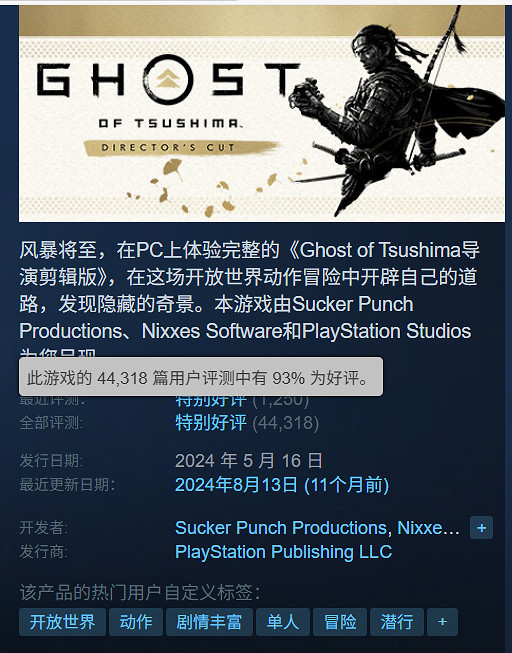Click the Director's Cut banner text
The width and height of the screenshot is (512, 653).
coord(168,147)
